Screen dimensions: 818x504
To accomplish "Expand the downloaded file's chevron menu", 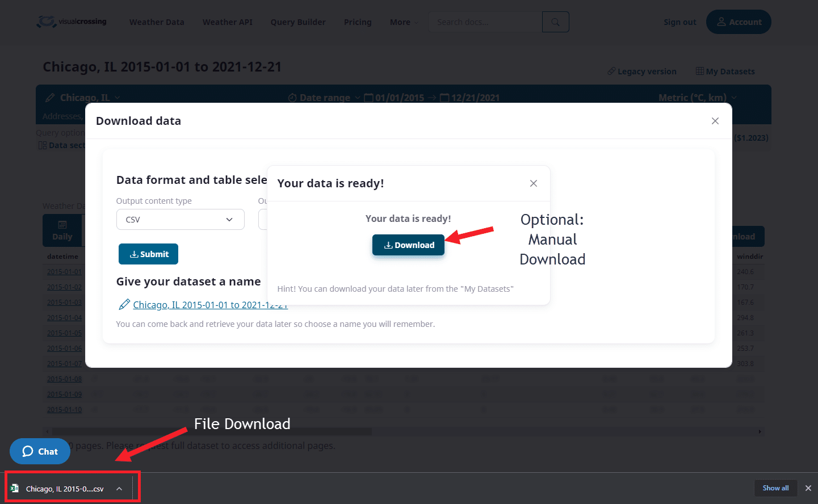I will point(119,488).
